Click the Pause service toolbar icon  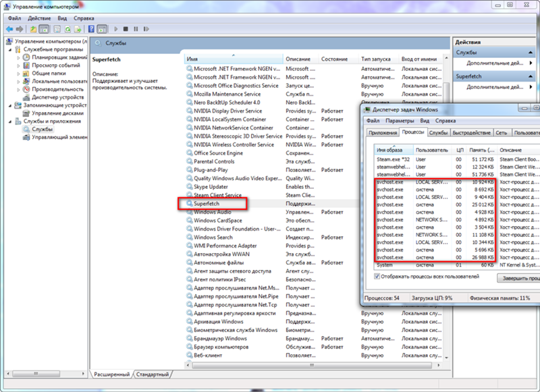click(136, 29)
